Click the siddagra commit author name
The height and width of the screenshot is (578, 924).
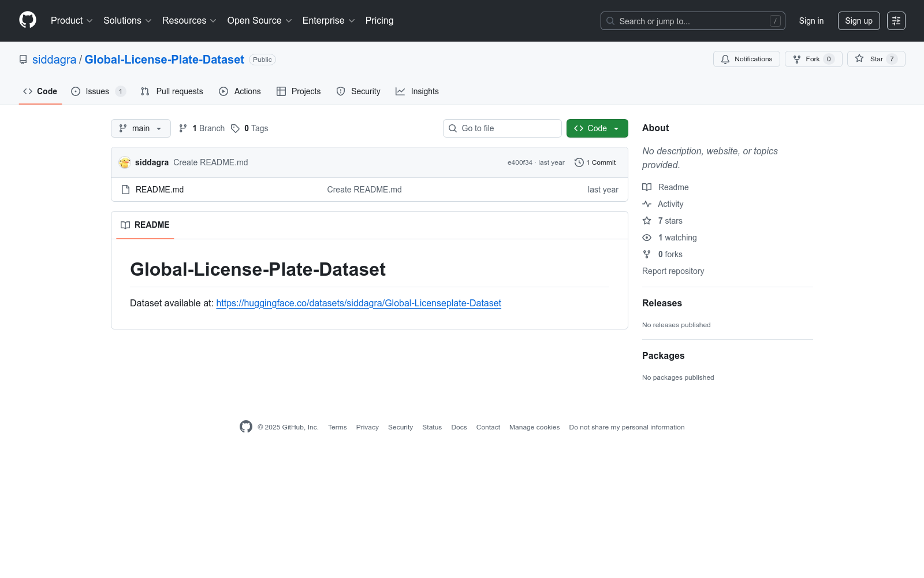click(x=152, y=162)
